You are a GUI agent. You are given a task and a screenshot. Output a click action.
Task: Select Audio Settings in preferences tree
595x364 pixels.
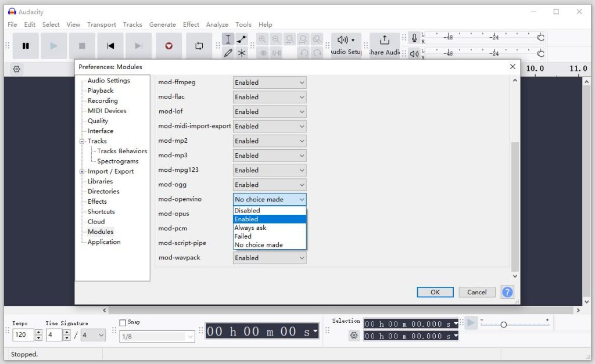point(109,80)
